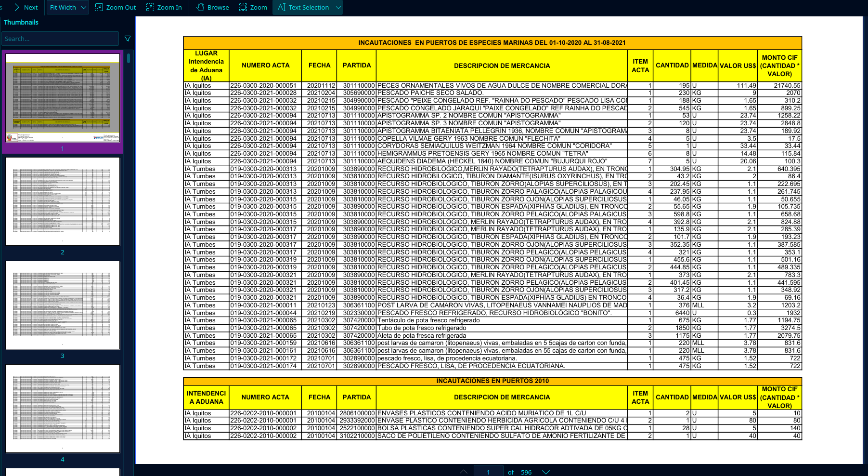868x476 pixels.
Task: Click the Zoom In tool icon
Action: coord(150,7)
